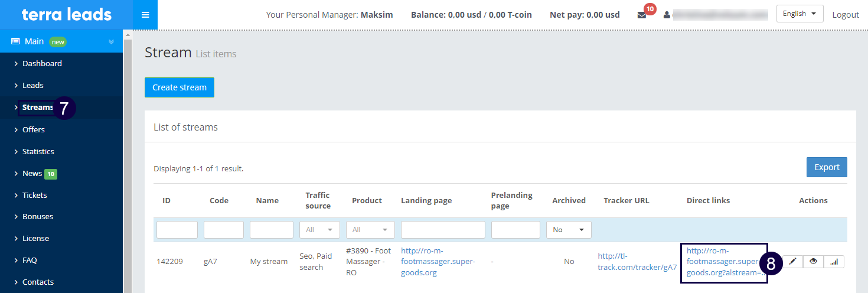Open Statistics from the sidebar
The width and height of the screenshot is (868, 293).
click(x=38, y=151)
